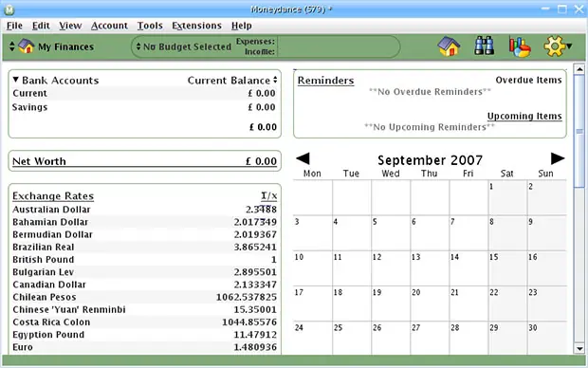This screenshot has width=588, height=368.
Task: Click the Bulgarian Lev rate row
Action: click(x=144, y=272)
